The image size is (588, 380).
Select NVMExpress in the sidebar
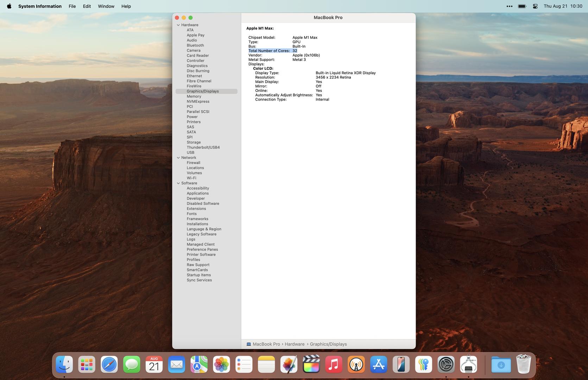click(x=198, y=101)
